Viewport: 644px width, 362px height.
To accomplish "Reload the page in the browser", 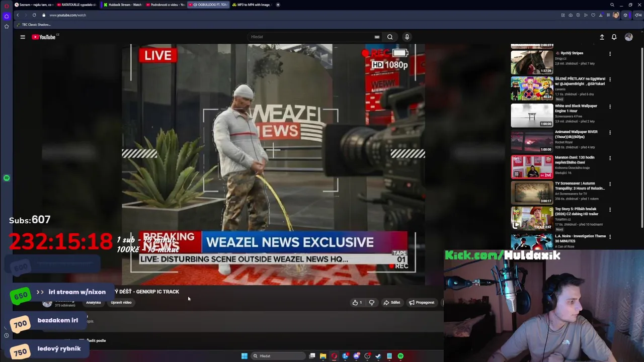I will click(x=34, y=15).
